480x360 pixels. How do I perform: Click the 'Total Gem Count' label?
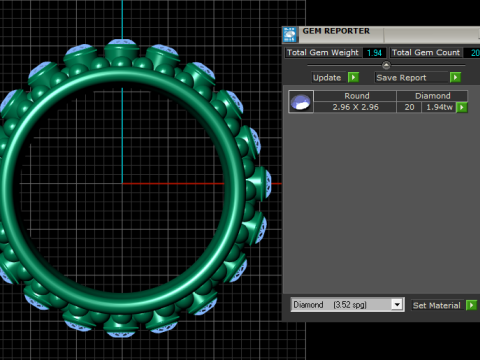(426, 53)
